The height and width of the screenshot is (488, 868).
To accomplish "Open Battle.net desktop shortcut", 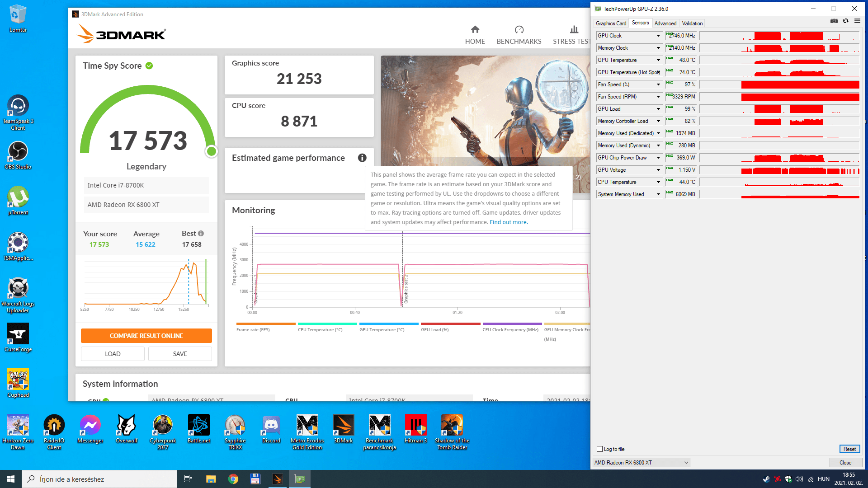I will pos(199,429).
